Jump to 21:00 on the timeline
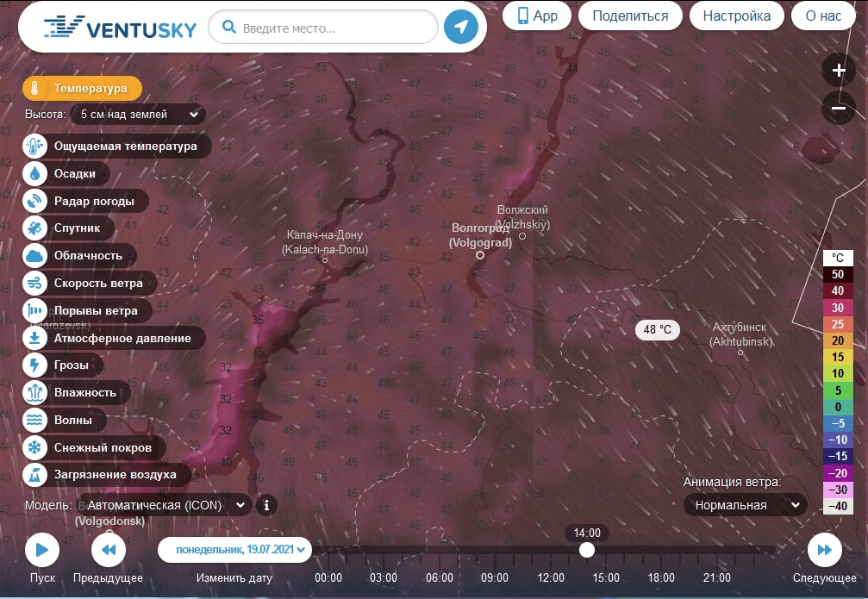868x599 pixels. (x=717, y=577)
